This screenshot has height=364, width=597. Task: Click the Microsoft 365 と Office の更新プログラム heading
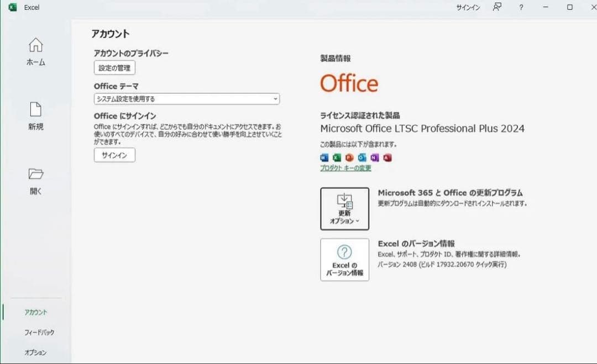451,193
